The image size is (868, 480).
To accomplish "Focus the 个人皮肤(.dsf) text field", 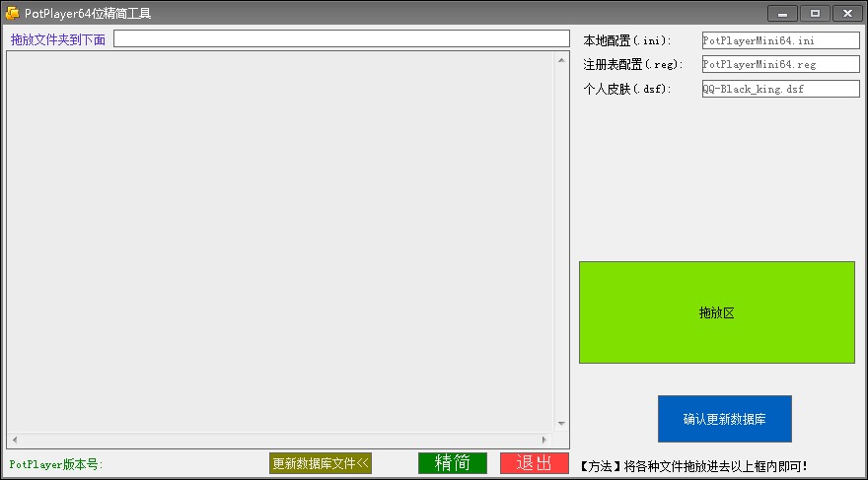I will (x=780, y=89).
